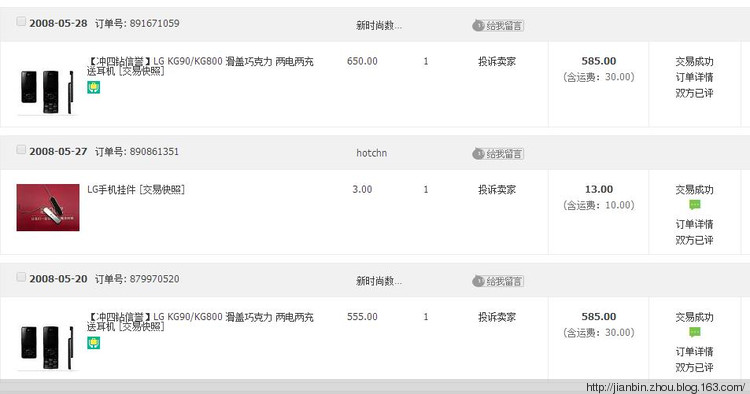Open seller 新时尚数... link in 2008-05-28 order

379,26
